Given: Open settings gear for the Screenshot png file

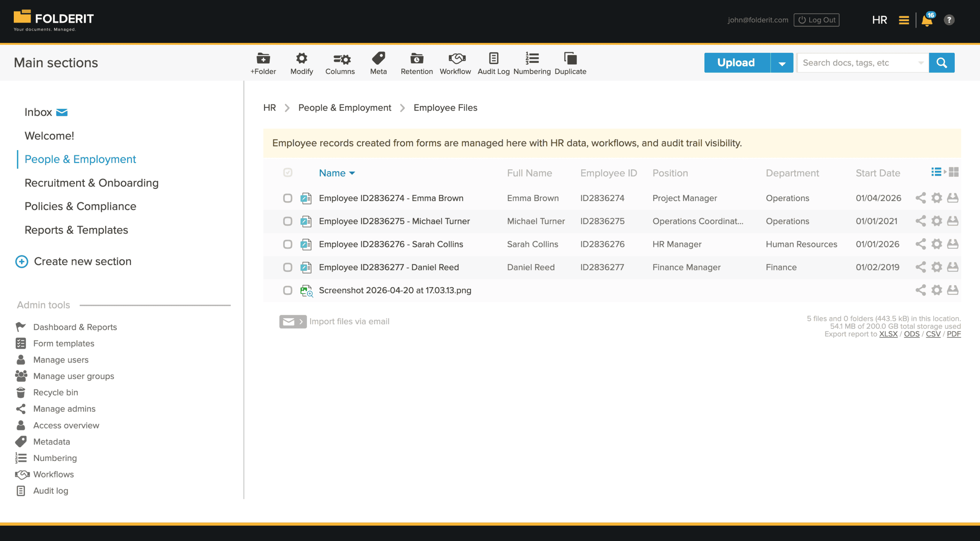Looking at the screenshot, I should click(937, 290).
